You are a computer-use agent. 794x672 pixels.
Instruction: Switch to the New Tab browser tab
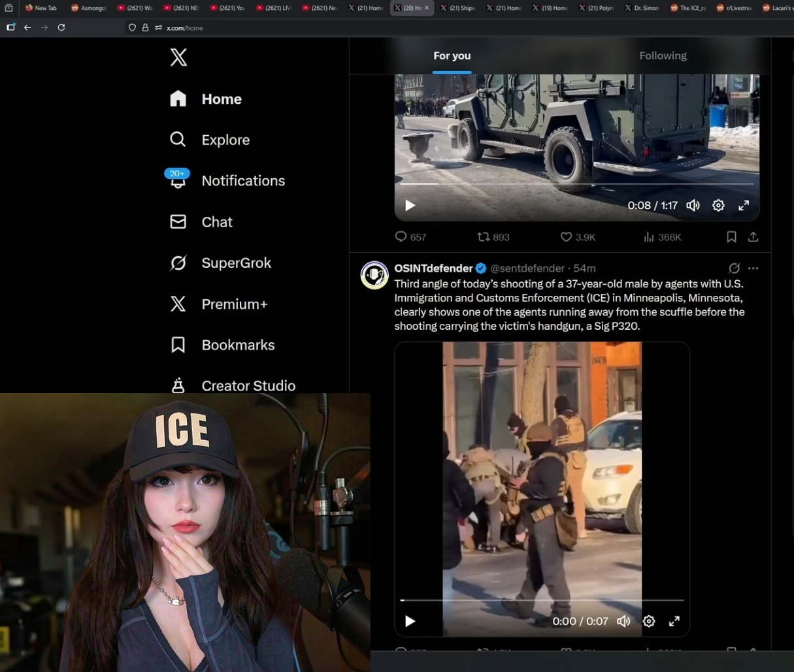(x=41, y=8)
